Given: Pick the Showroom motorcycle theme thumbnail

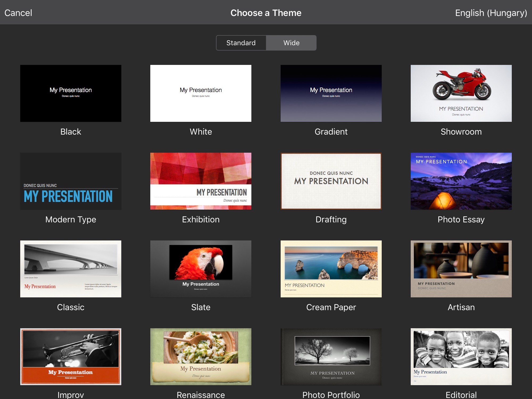Looking at the screenshot, I should tap(461, 93).
